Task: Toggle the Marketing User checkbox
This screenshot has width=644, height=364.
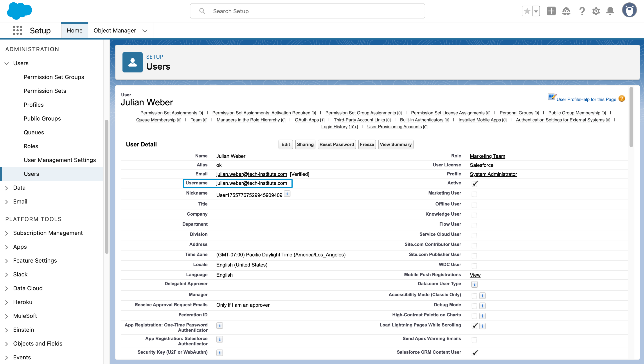Action: pyautogui.click(x=474, y=194)
